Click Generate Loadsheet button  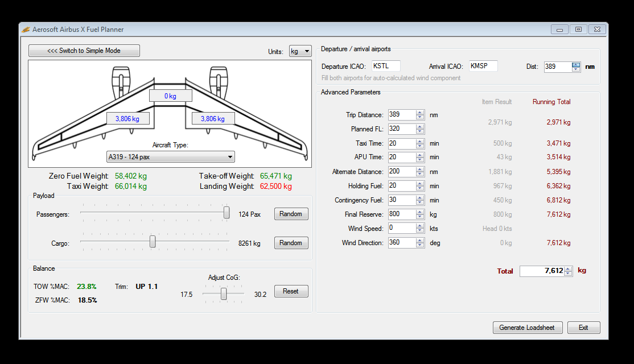(527, 328)
